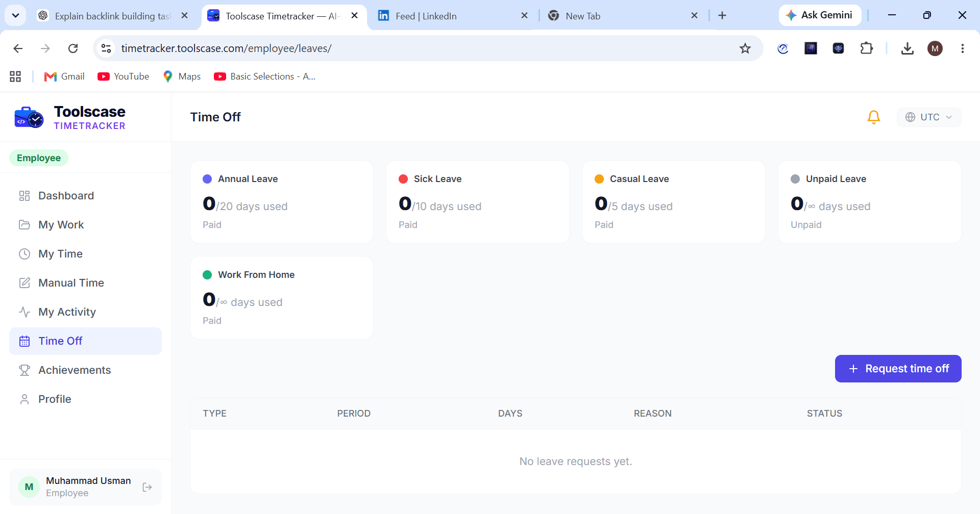This screenshot has height=514, width=980.
Task: Open the Chrome three-dot menu
Action: tap(962, 48)
